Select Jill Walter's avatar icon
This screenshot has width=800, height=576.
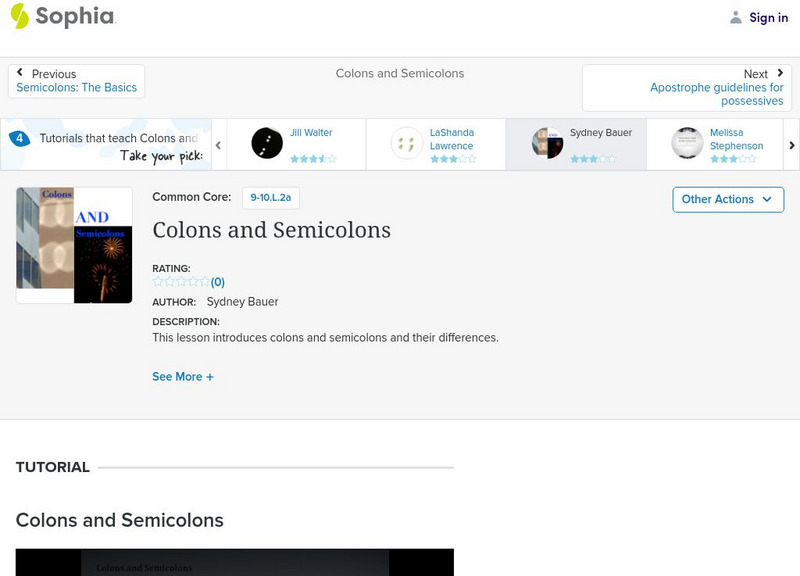[267, 143]
